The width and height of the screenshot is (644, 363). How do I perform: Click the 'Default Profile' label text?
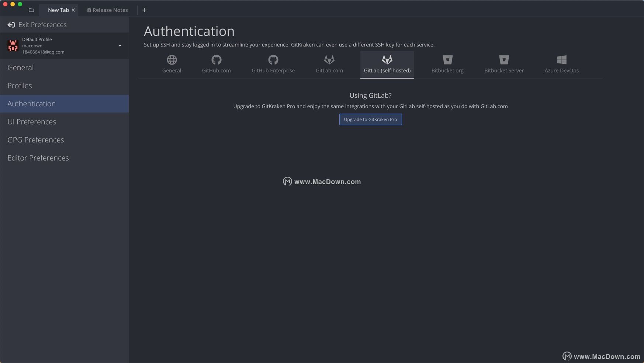(37, 39)
